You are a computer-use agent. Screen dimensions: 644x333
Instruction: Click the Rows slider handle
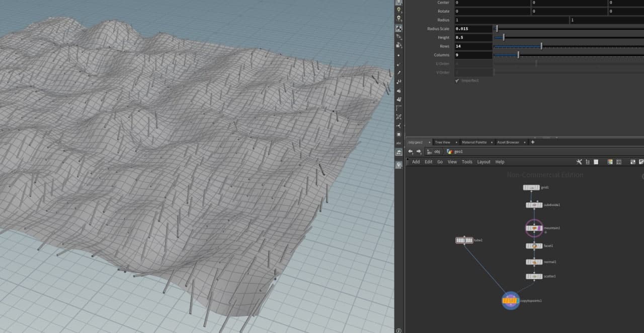541,46
